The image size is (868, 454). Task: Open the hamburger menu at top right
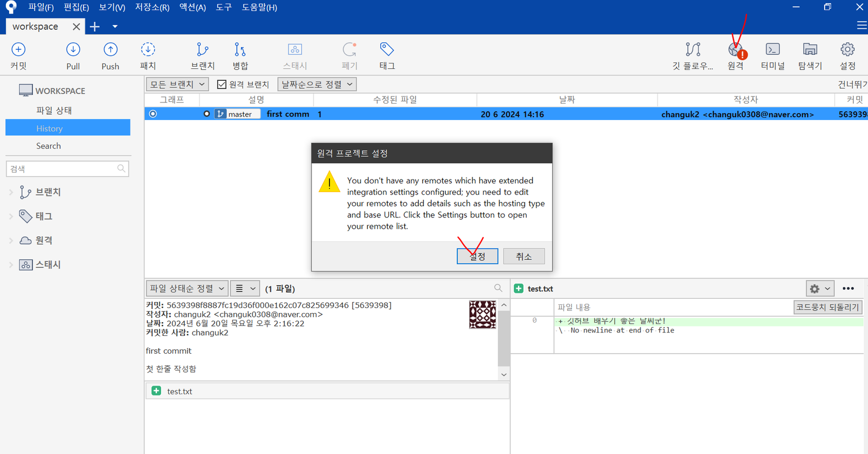click(x=861, y=25)
